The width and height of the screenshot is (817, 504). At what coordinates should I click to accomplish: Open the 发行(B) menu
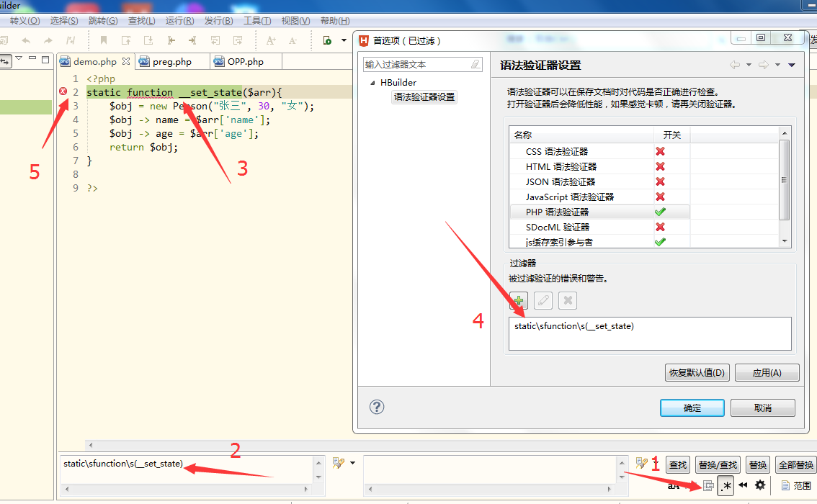pos(218,20)
